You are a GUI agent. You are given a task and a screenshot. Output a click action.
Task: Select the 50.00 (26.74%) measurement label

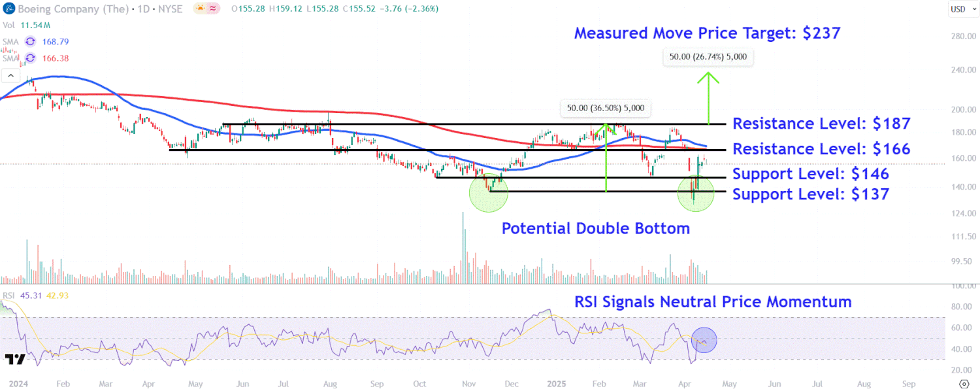(x=708, y=57)
